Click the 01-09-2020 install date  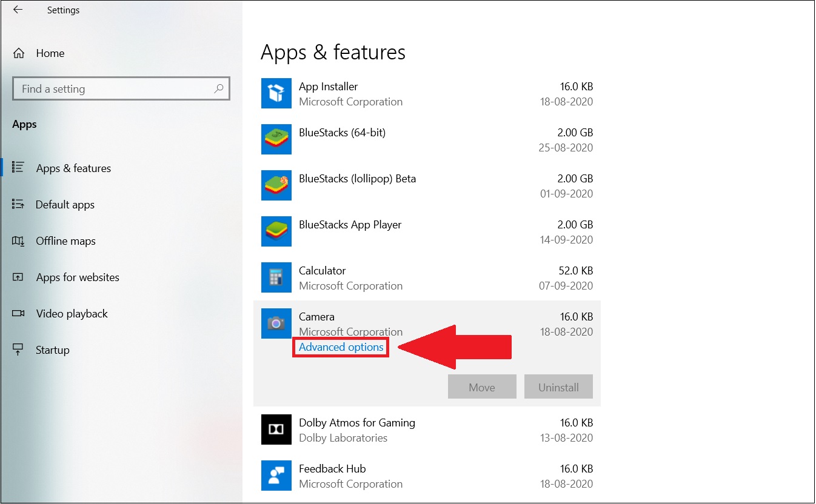[566, 193]
